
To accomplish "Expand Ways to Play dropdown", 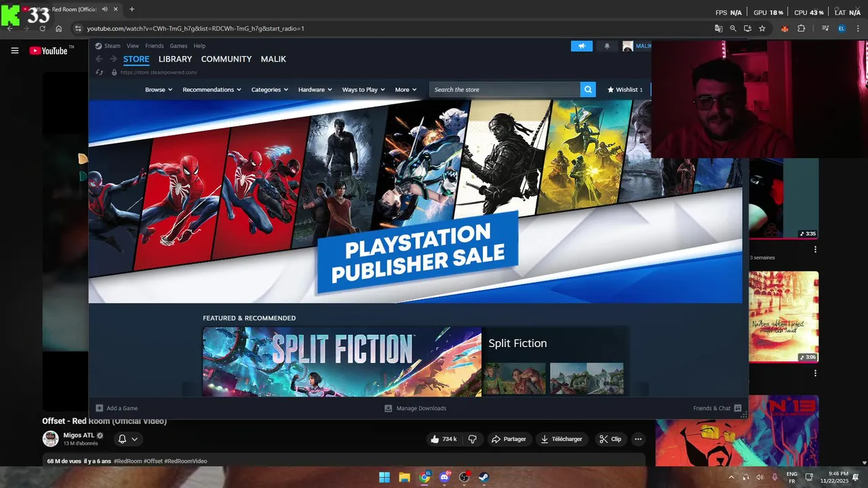I will click(363, 89).
